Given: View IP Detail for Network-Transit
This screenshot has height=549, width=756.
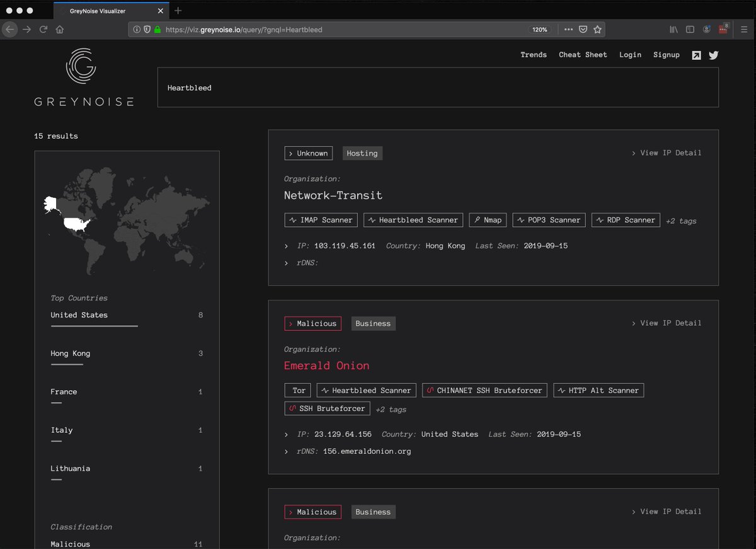Looking at the screenshot, I should (x=667, y=153).
